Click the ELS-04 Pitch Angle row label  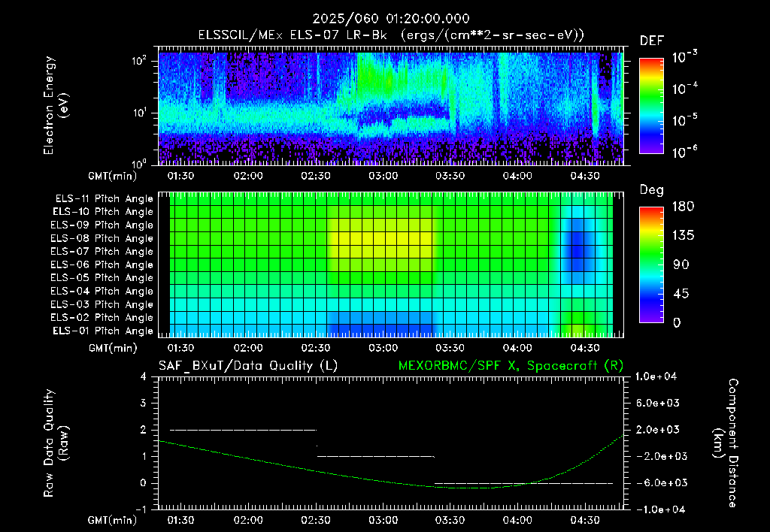pos(102,291)
